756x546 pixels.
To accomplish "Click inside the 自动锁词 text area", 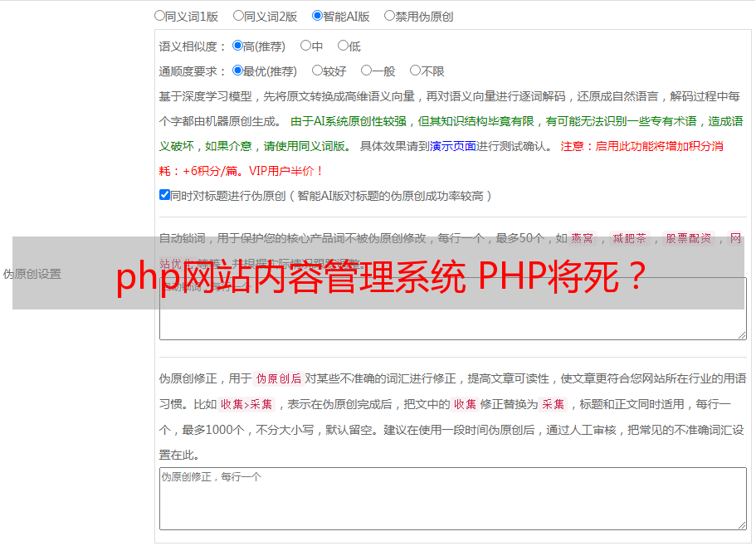I will point(453,324).
